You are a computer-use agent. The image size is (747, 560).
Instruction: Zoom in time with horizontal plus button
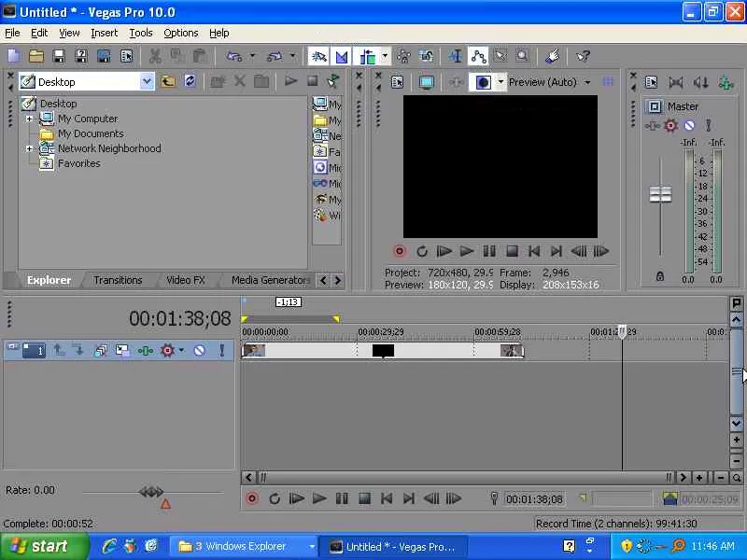pos(698,478)
